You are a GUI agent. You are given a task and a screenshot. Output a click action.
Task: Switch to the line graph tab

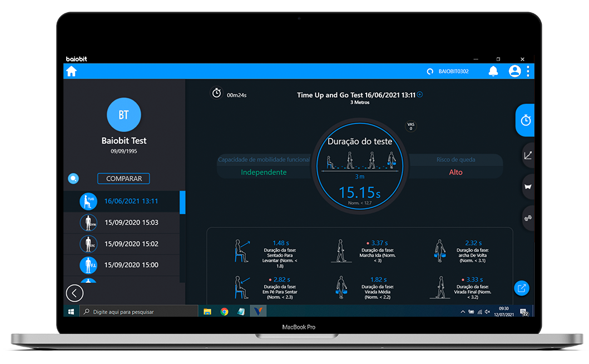tap(528, 155)
